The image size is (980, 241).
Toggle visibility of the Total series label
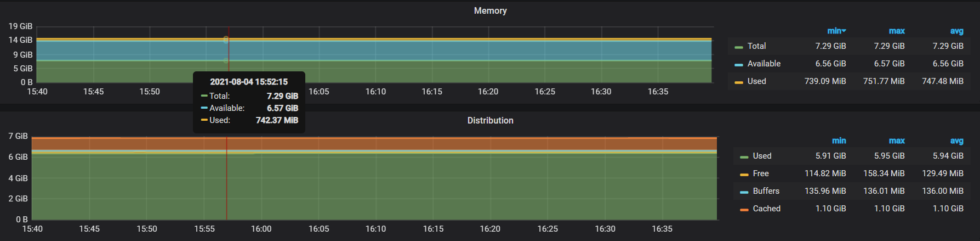[x=756, y=46]
